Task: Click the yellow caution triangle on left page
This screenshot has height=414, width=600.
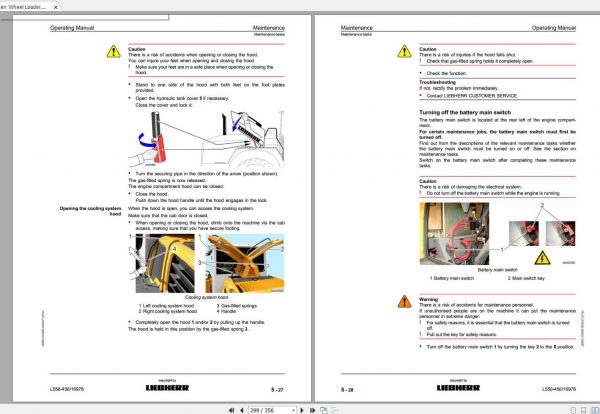Action: (114, 52)
